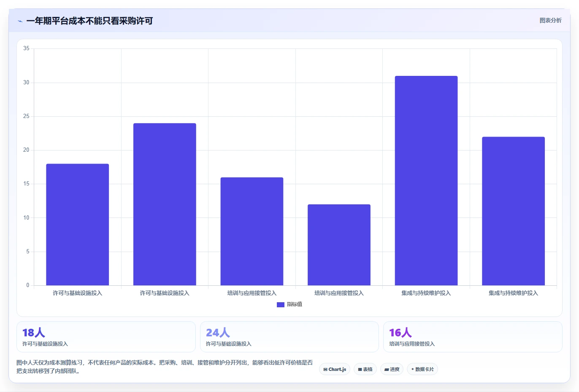Open the 16人 stat card
Viewport: 579px width, 392px height.
(473, 337)
